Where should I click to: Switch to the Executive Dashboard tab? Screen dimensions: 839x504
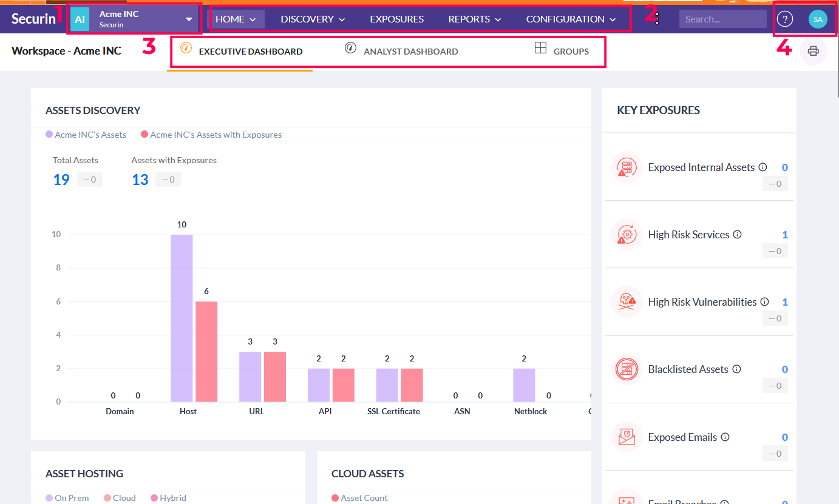click(x=241, y=52)
